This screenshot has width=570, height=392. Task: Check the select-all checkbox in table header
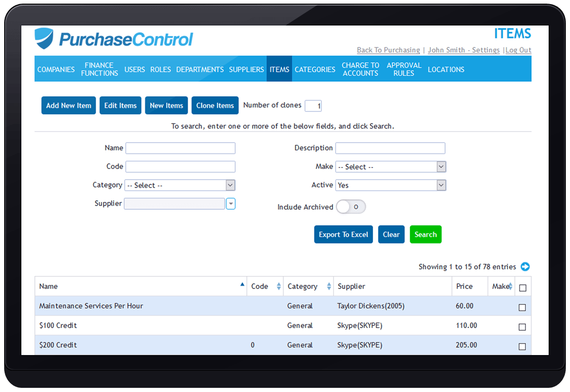(523, 286)
